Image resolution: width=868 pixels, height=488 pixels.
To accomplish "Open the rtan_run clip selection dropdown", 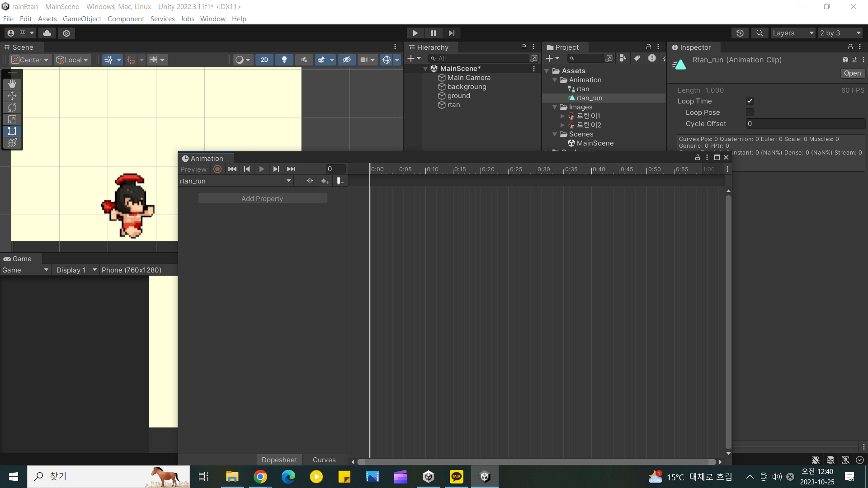I will pos(236,181).
